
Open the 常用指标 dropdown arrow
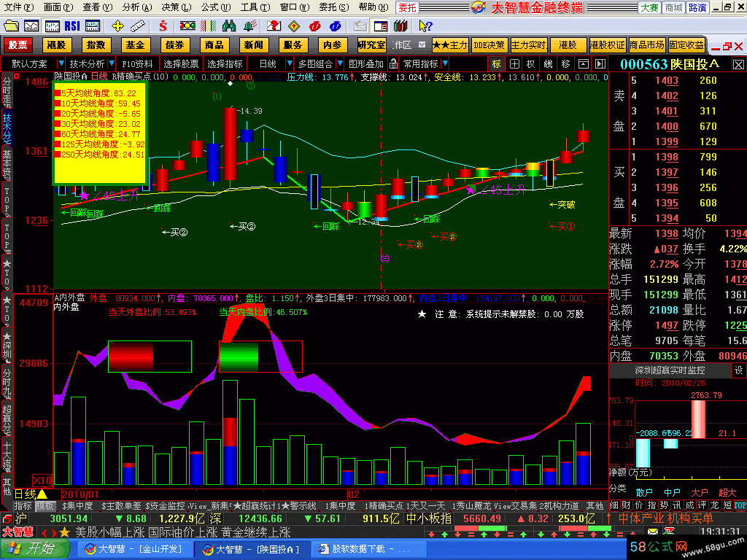(445, 63)
